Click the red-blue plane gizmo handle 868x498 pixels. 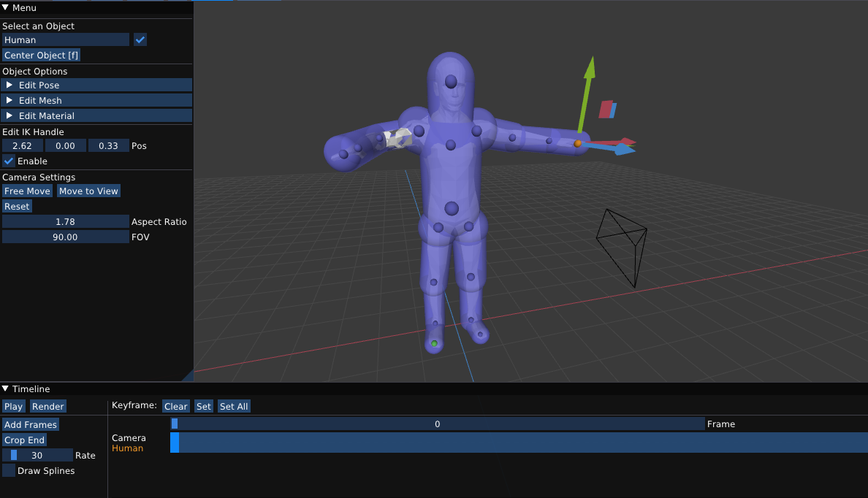pyautogui.click(x=607, y=110)
